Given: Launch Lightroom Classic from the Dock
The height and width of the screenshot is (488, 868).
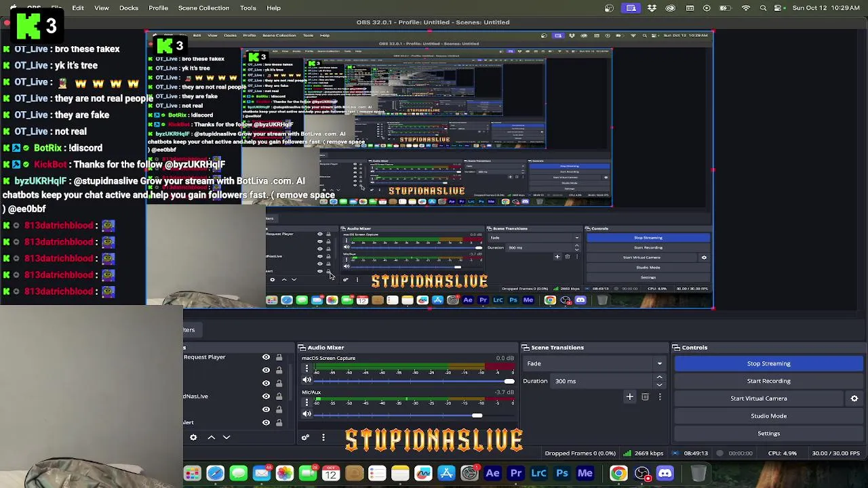Looking at the screenshot, I should [x=538, y=473].
